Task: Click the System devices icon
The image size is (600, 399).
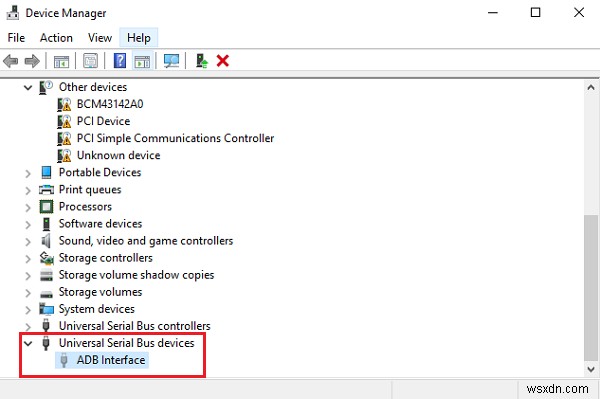Action: (x=46, y=309)
